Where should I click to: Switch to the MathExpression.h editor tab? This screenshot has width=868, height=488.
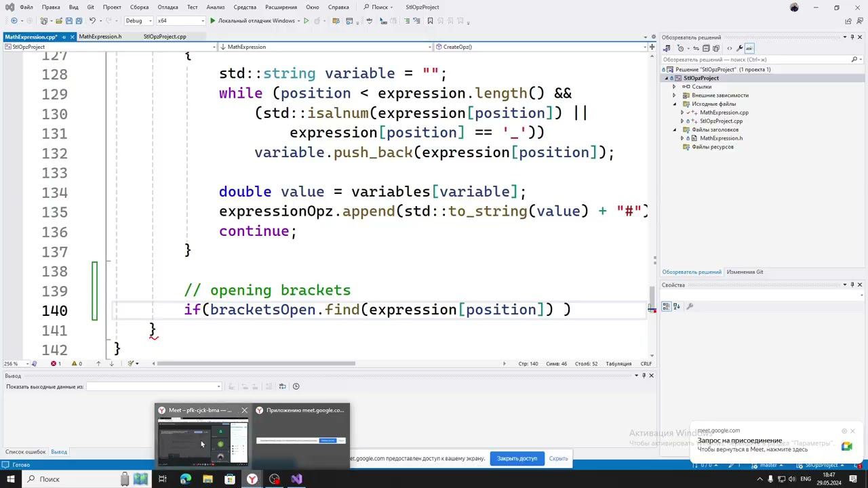tap(100, 37)
